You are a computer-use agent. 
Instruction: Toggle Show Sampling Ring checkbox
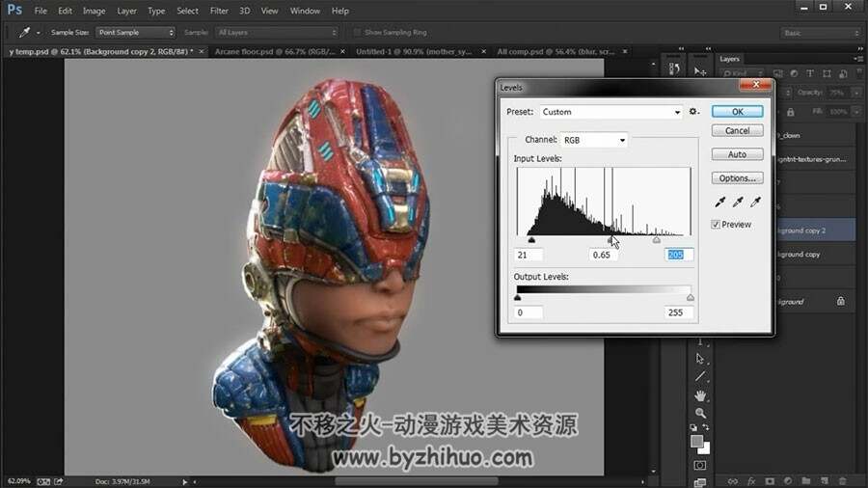pyautogui.click(x=357, y=32)
